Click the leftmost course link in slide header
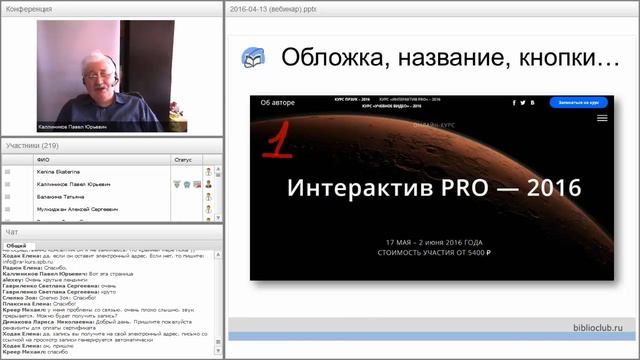 352,99
